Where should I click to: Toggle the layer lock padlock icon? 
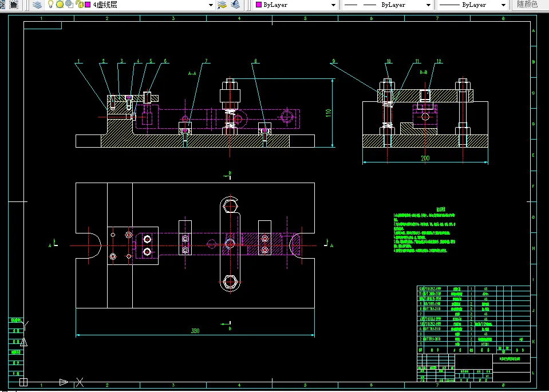coord(79,5)
